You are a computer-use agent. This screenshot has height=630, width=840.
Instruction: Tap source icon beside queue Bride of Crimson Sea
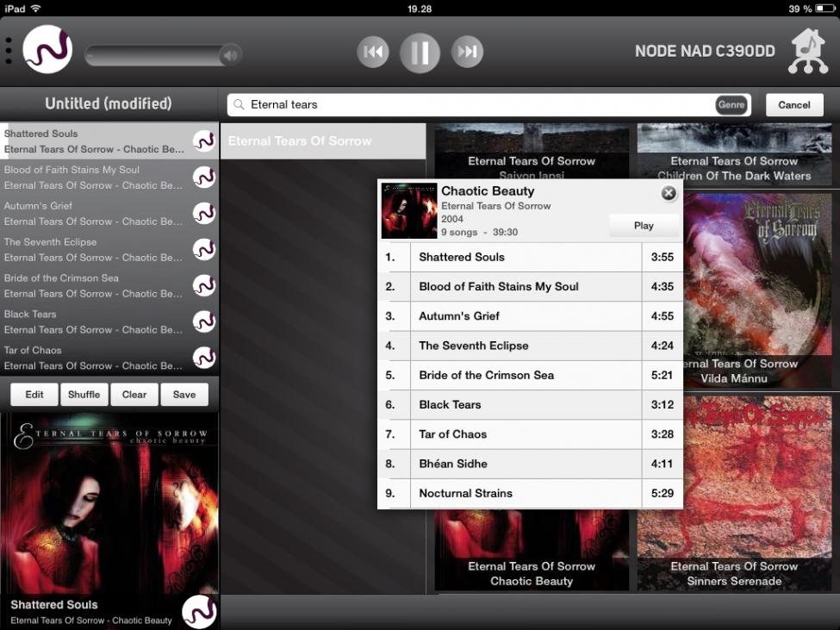point(204,285)
